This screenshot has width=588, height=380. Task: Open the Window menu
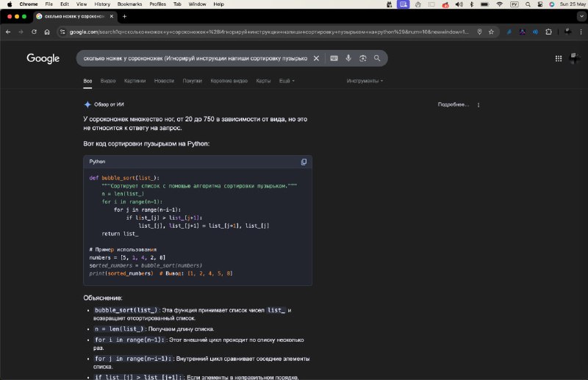[197, 4]
